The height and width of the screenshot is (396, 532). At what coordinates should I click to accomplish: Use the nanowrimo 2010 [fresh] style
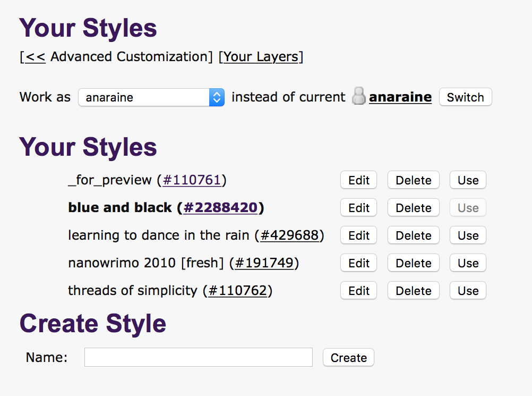[x=468, y=263]
